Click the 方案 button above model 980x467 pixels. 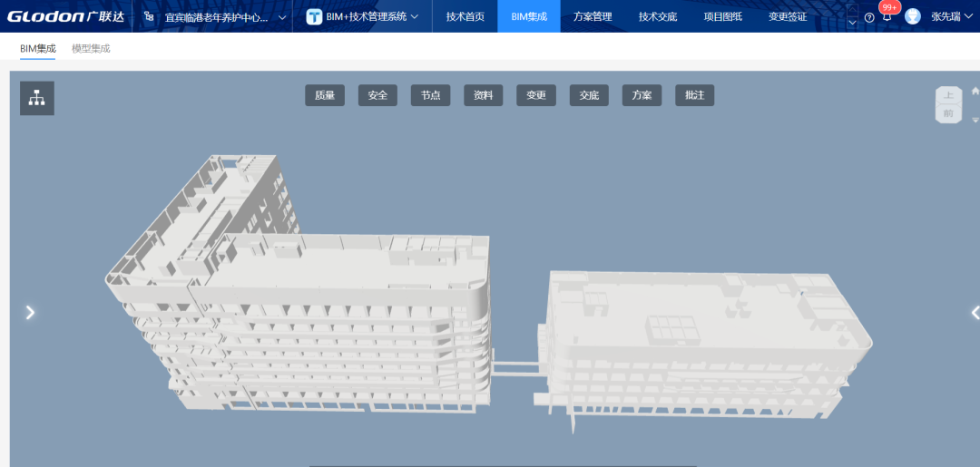(642, 95)
